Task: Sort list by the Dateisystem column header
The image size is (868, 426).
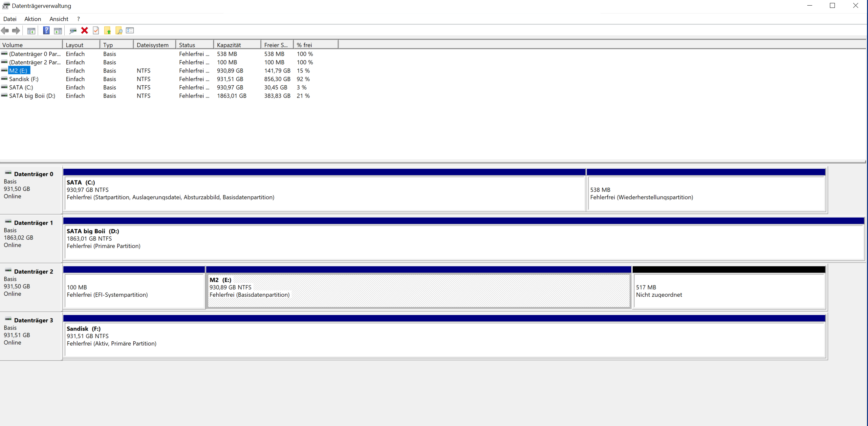Action: [154, 45]
